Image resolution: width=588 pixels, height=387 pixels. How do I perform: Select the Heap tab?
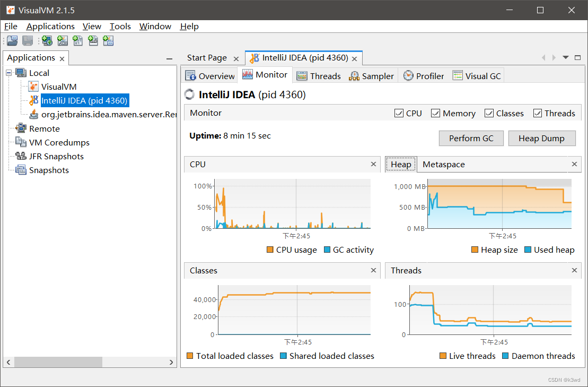pos(401,165)
